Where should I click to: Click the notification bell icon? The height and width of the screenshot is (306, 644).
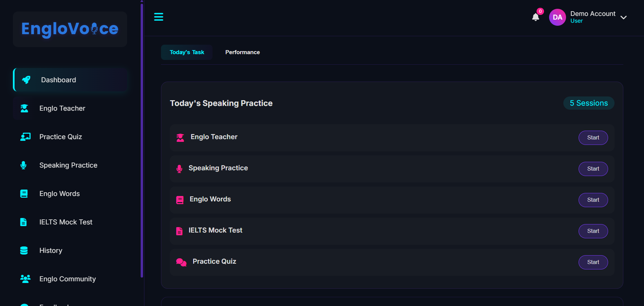point(536,17)
